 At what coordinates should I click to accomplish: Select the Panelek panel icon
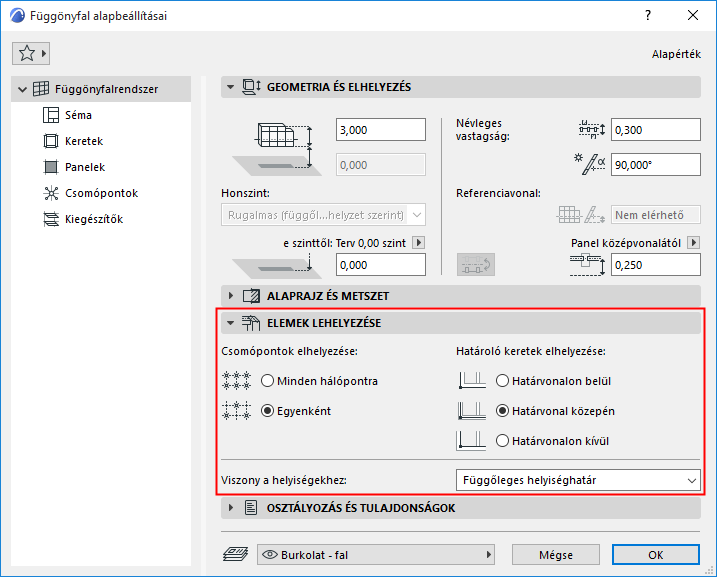click(51, 167)
